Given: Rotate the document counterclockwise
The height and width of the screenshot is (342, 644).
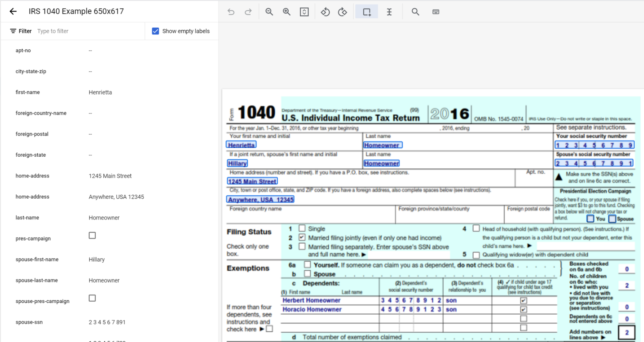Looking at the screenshot, I should 325,12.
